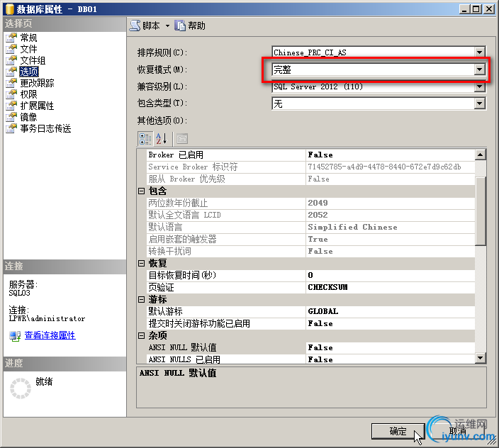Open the 包含类型 dropdown arrow

(x=480, y=103)
